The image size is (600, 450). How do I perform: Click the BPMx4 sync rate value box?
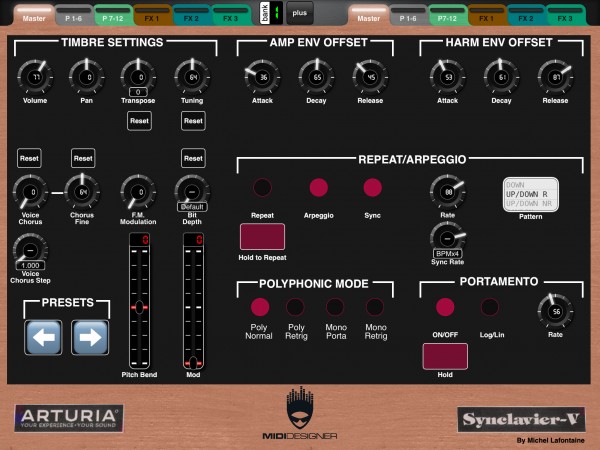(447, 253)
